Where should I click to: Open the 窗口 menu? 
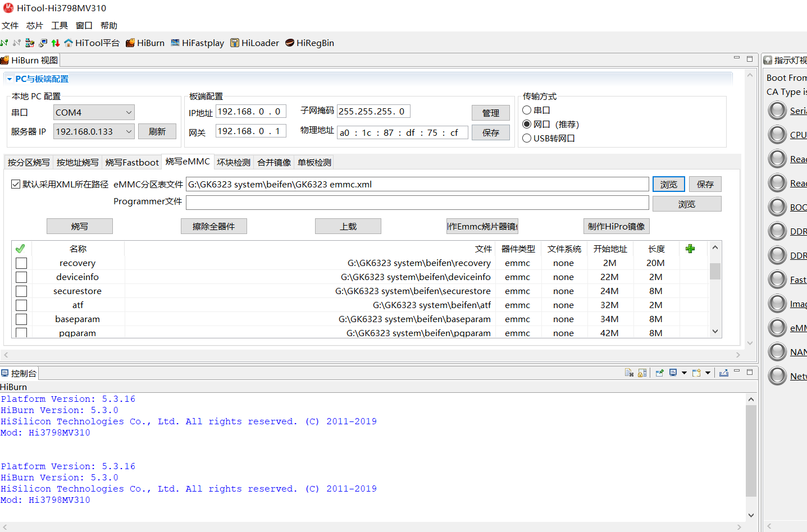coord(84,25)
